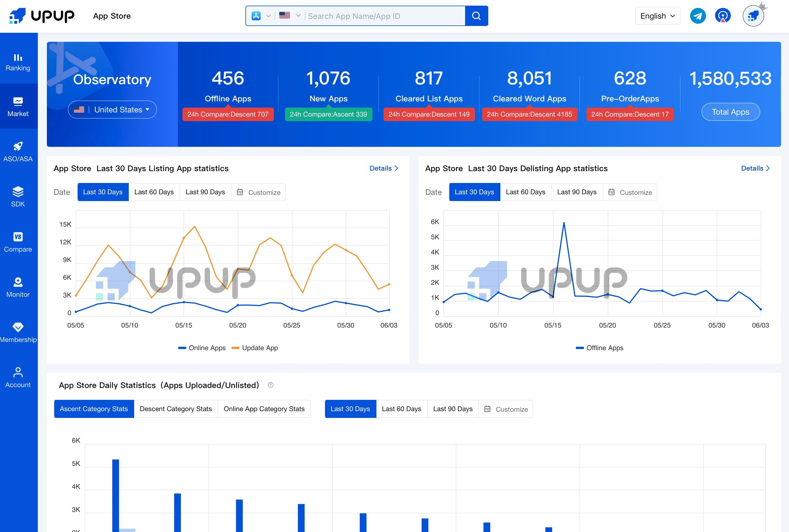Open the Account sidebar section
Viewport: 789px width, 532px height.
(18, 378)
